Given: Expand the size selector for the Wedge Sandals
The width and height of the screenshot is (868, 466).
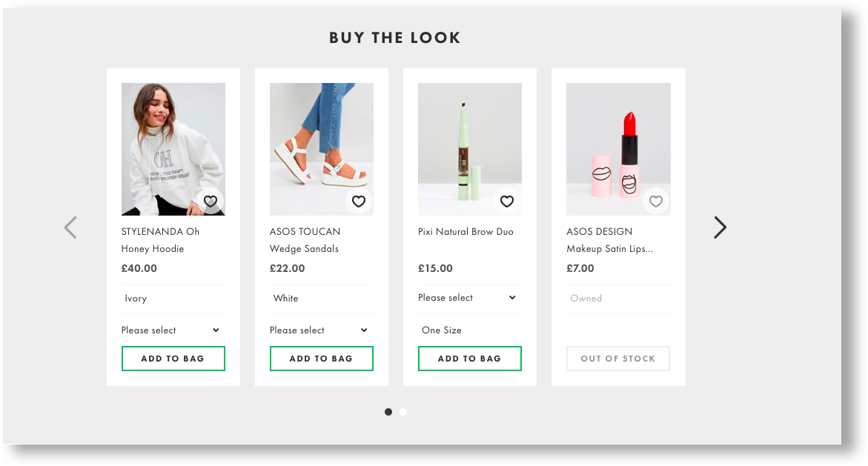Looking at the screenshot, I should 321,330.
